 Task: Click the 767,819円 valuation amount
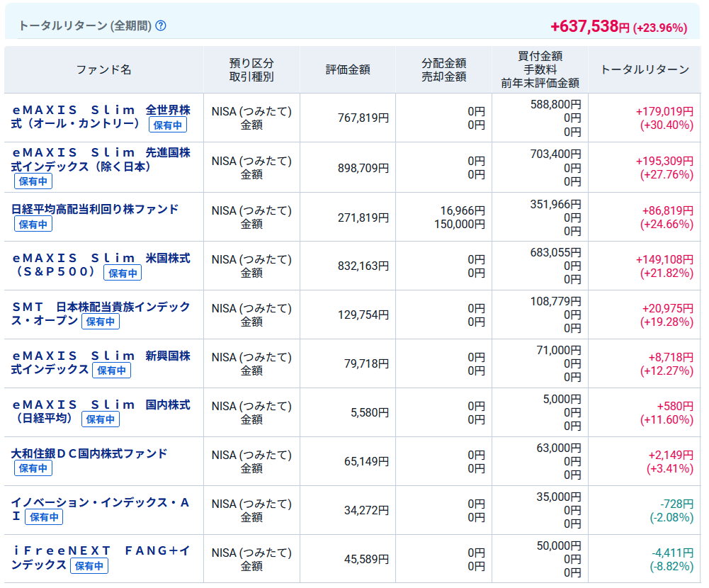tap(363, 118)
